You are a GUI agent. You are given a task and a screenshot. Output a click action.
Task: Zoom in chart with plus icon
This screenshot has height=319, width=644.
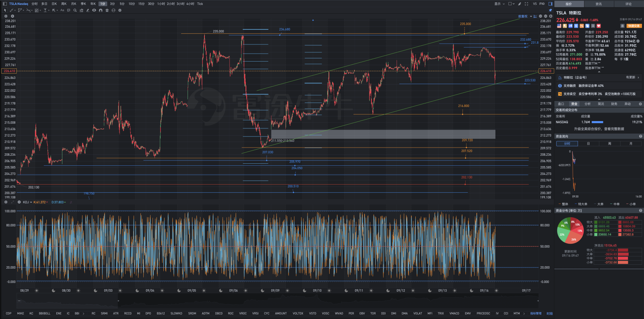click(x=551, y=16)
